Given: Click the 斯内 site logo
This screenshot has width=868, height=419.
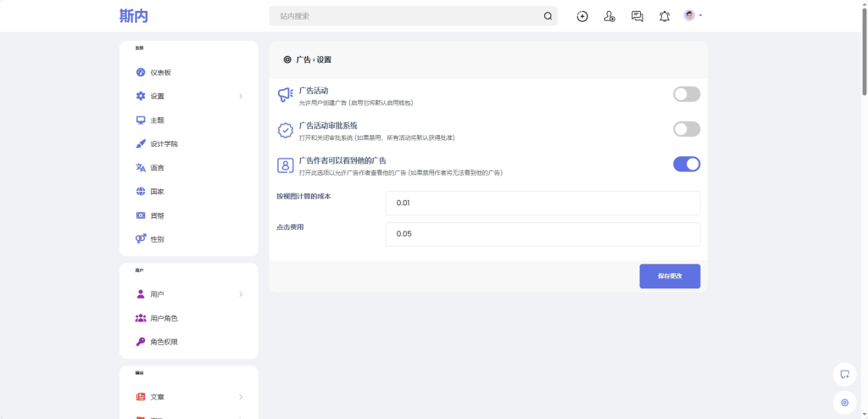Looking at the screenshot, I should (x=133, y=16).
